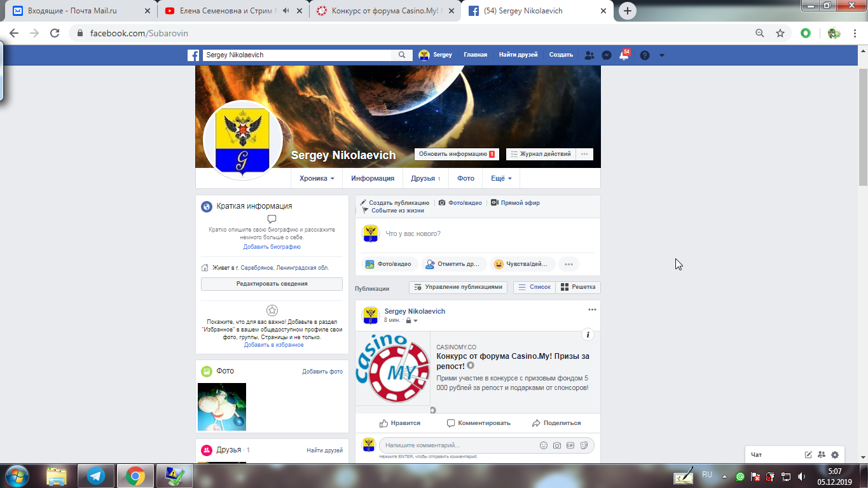The height and width of the screenshot is (488, 868).
Task: Open Facebook home via the Facebook logo
Action: tap(193, 55)
